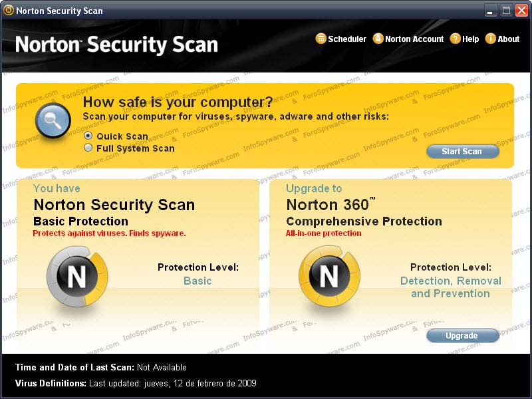Screen dimensions: 532x399
Task: Select the Full System Scan radio option
Action: [x=88, y=148]
